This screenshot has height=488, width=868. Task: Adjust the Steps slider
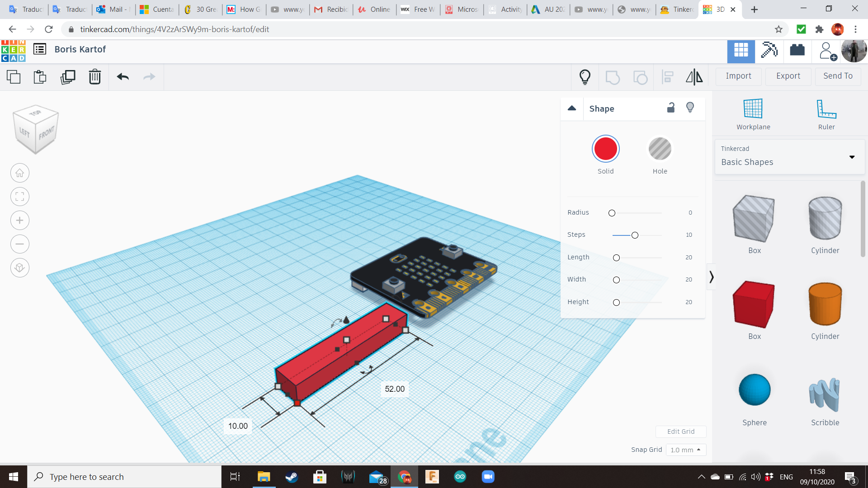pos(635,235)
